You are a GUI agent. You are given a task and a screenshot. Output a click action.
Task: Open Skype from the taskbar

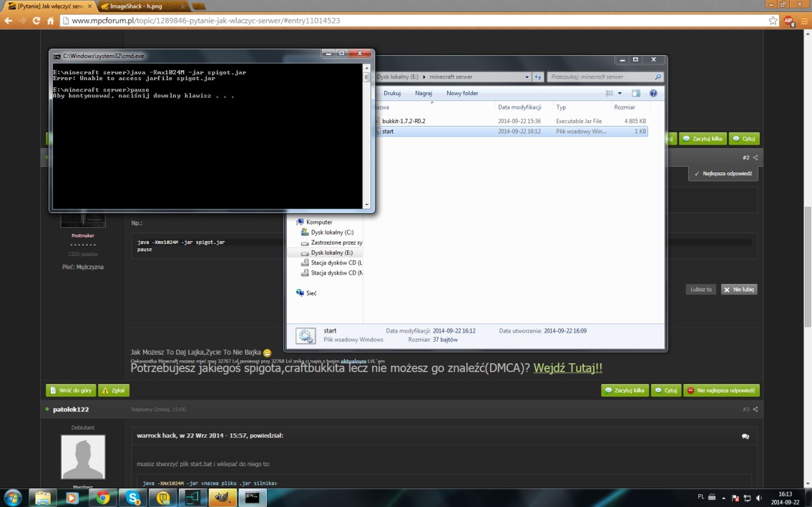coord(133,498)
